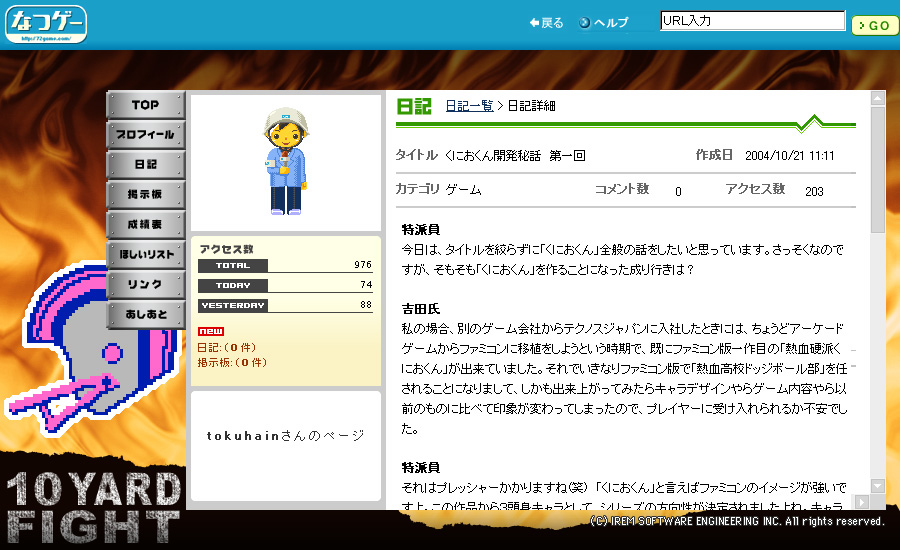Click the red new badge
The image size is (900, 550).
tap(211, 331)
